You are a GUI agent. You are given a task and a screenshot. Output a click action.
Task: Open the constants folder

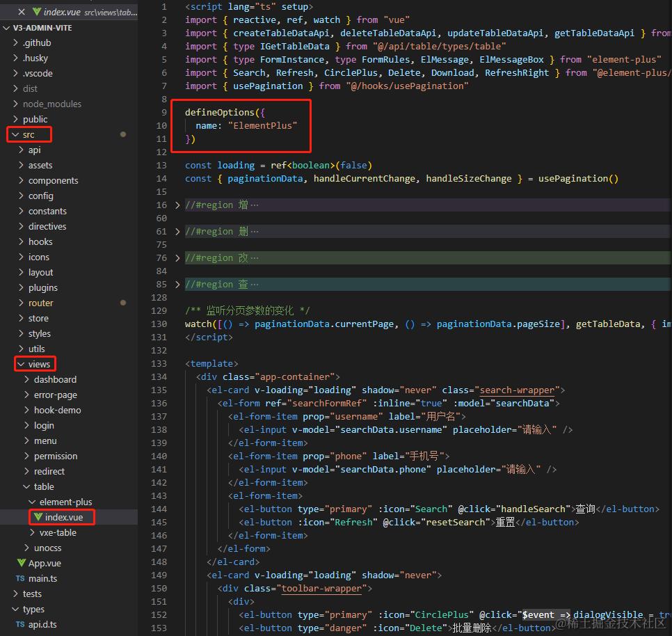[x=47, y=212]
